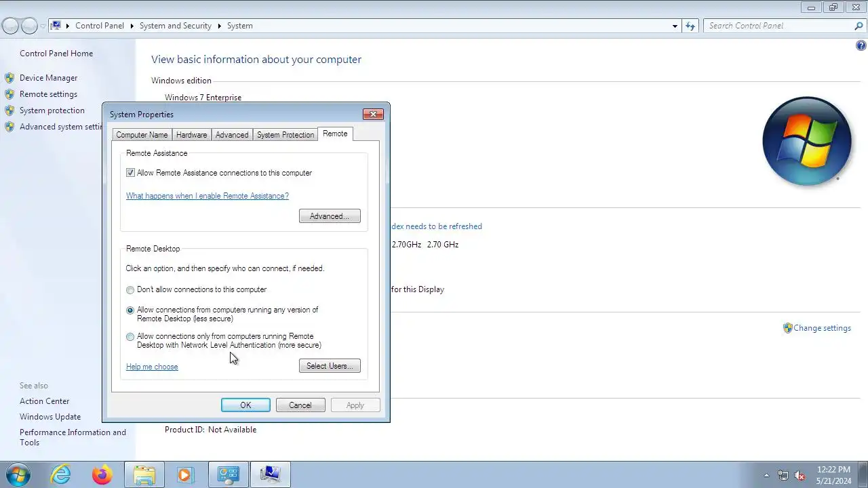Image resolution: width=868 pixels, height=488 pixels.
Task: Open Device Manager from sidebar
Action: 48,78
